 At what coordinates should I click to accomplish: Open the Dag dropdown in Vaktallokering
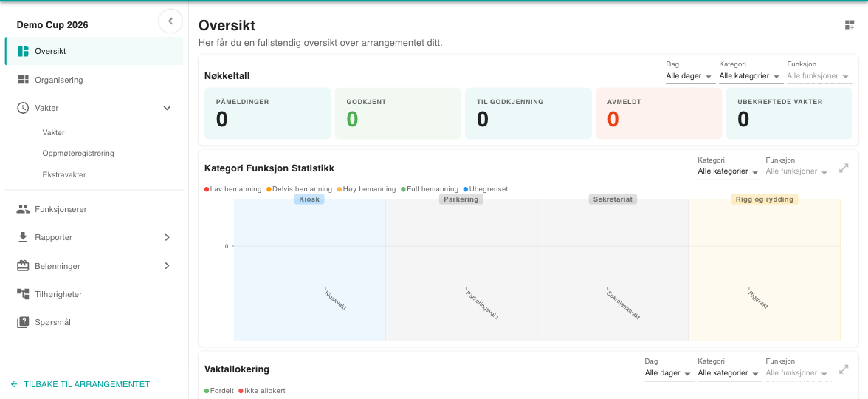click(x=669, y=374)
